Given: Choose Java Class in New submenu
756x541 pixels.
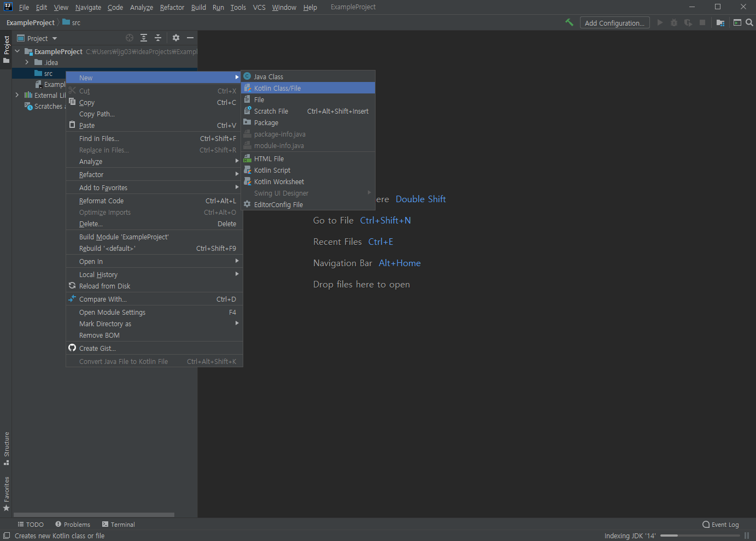Looking at the screenshot, I should (308, 77).
